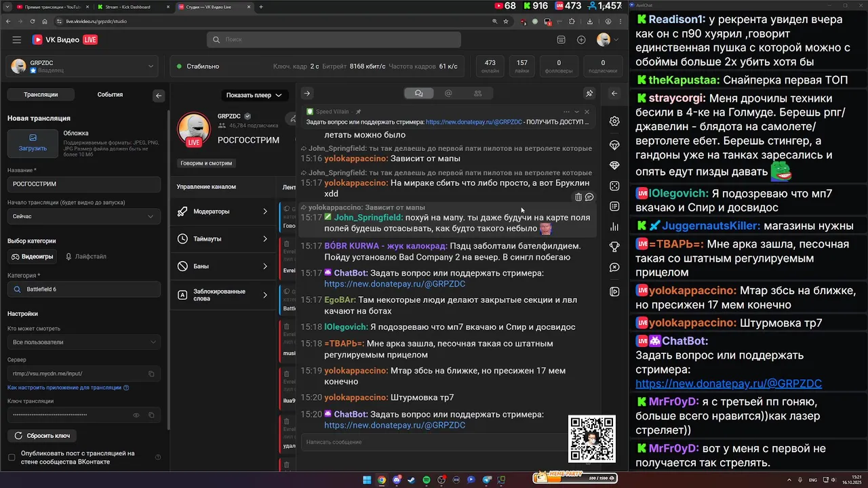Image resolution: width=868 pixels, height=488 pixels.
Task: Bookmark page with star icon
Action: tap(506, 21)
